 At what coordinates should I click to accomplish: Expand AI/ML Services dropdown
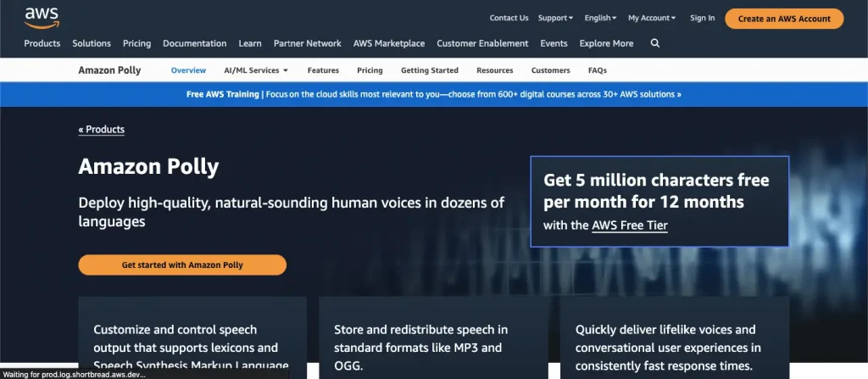pos(256,70)
